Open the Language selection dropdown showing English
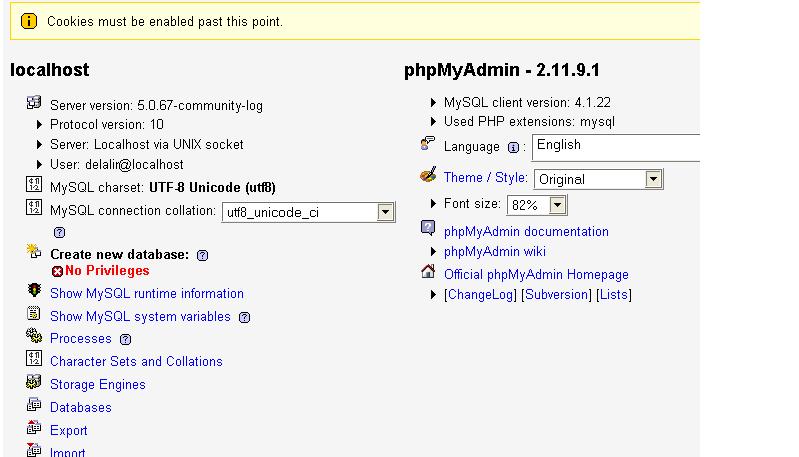The height and width of the screenshot is (457, 799). [616, 148]
